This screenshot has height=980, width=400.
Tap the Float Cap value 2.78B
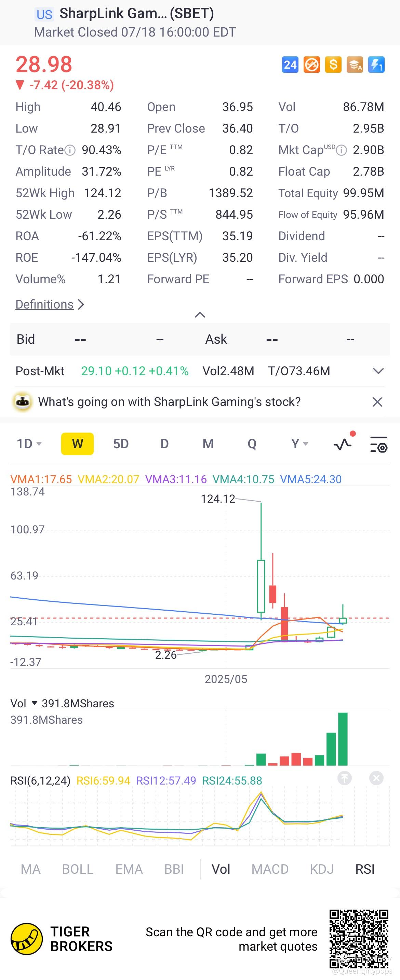(x=369, y=172)
